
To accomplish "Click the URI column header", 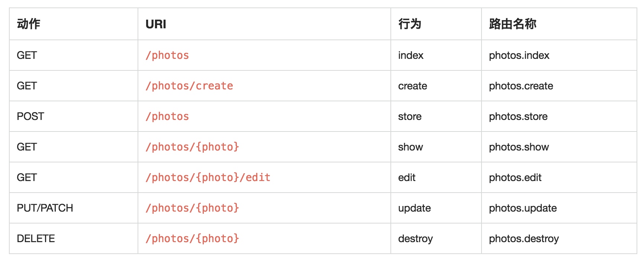I will (156, 24).
